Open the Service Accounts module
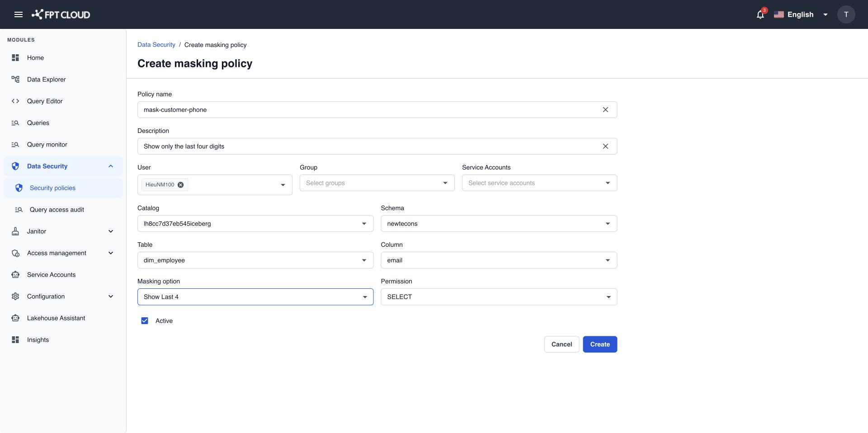This screenshot has height=433, width=868. tap(63, 275)
